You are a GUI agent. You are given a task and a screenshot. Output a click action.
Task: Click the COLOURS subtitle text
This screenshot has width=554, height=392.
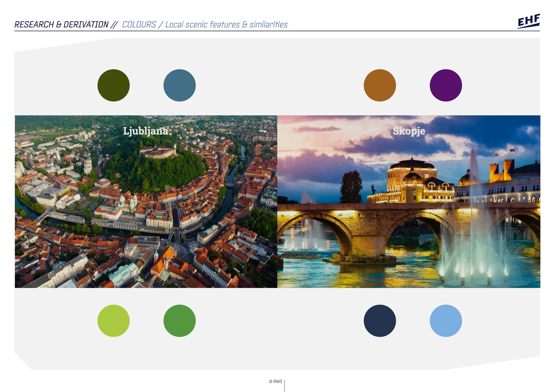(139, 25)
